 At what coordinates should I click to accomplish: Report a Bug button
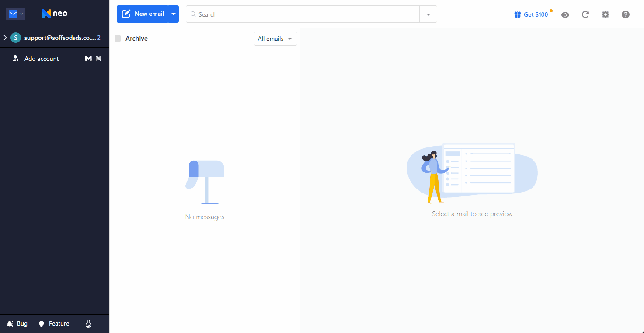pyautogui.click(x=17, y=324)
